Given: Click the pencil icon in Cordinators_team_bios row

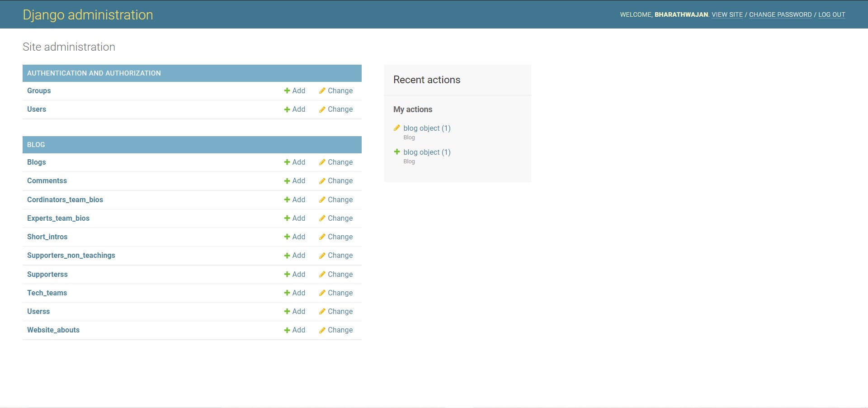Looking at the screenshot, I should tap(322, 200).
